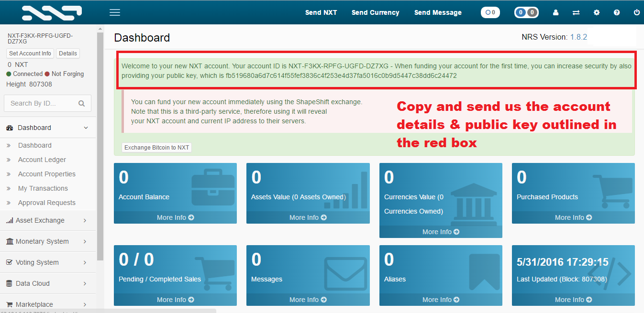
Task: Open More Info for Aliases
Action: 441,300
